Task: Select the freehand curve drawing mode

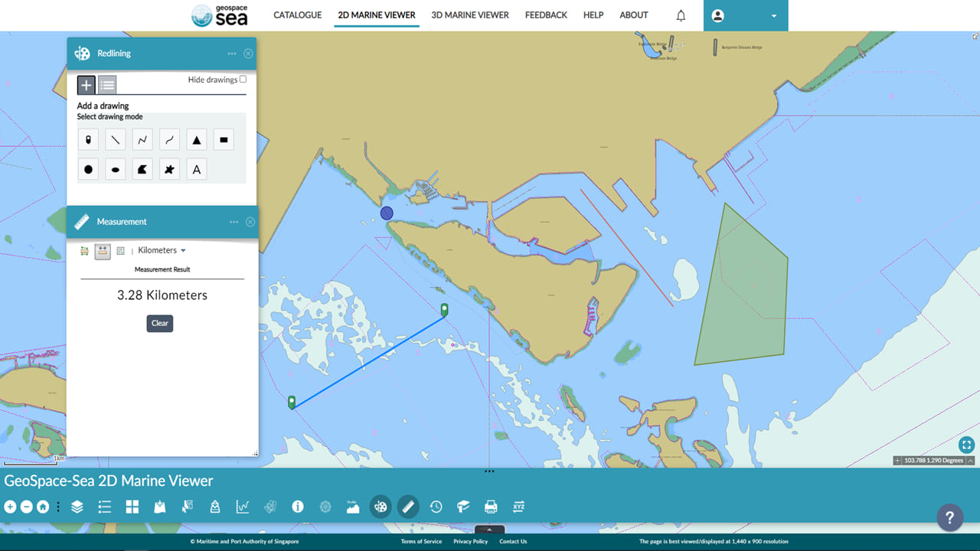Action: [170, 140]
